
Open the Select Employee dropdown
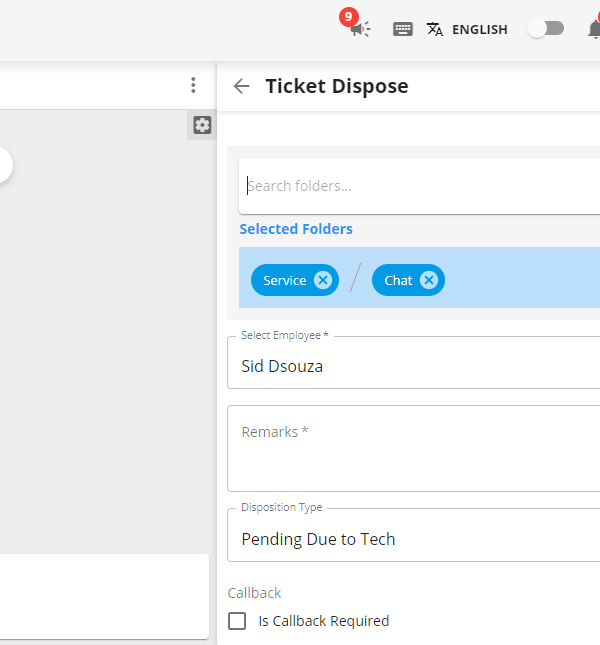click(413, 362)
